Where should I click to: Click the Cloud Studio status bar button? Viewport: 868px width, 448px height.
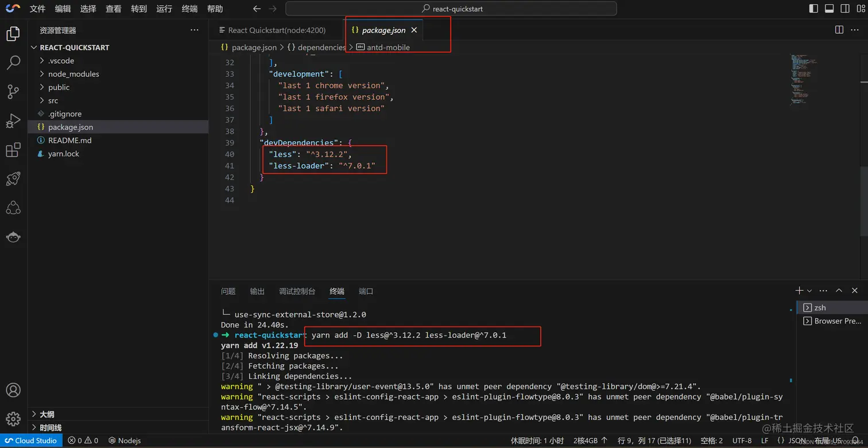(x=31, y=441)
